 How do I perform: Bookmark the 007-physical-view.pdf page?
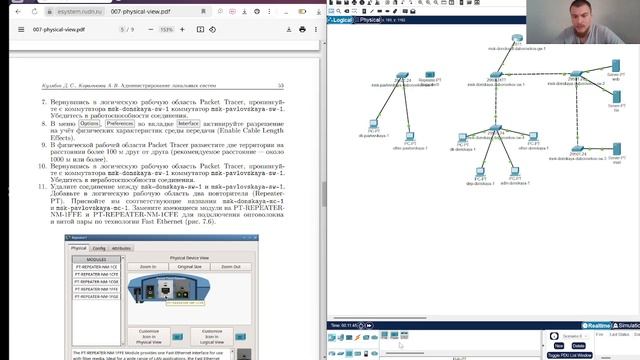click(203, 12)
